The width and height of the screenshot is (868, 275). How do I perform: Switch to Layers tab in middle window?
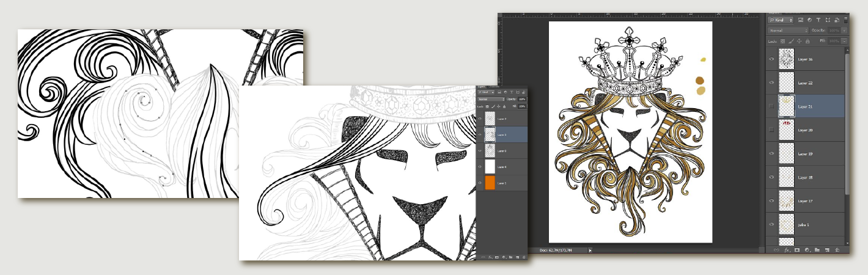pos(481,87)
